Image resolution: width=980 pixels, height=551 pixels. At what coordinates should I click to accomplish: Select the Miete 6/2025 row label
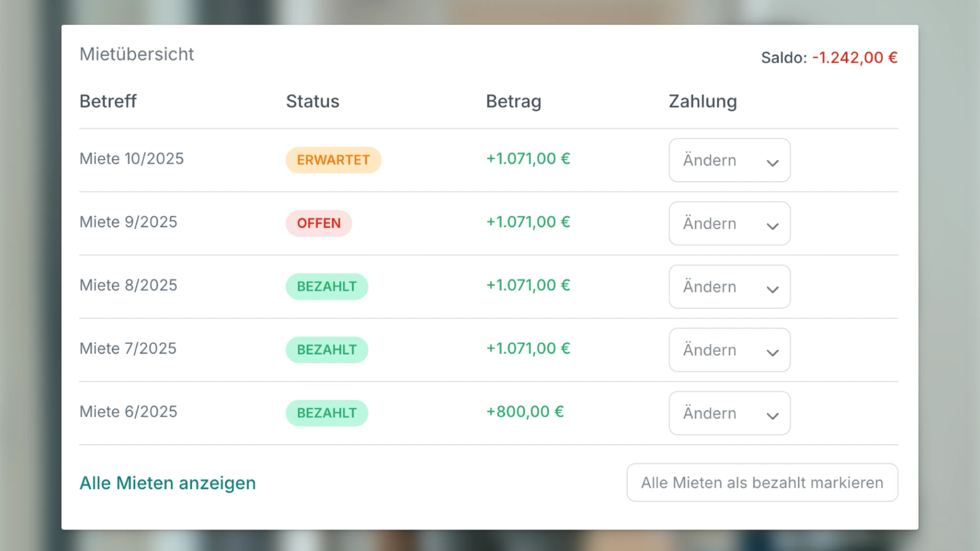[x=128, y=412]
